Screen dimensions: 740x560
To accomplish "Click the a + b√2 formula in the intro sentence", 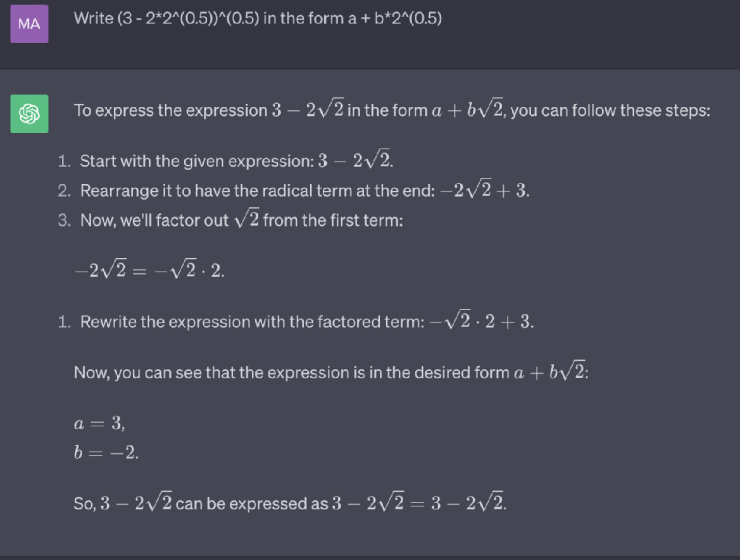I will click(467, 111).
